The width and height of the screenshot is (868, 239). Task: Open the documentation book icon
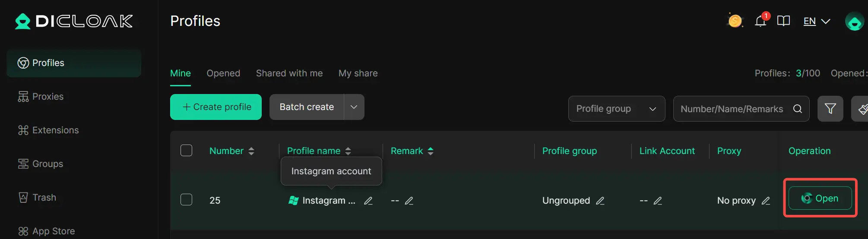[783, 21]
